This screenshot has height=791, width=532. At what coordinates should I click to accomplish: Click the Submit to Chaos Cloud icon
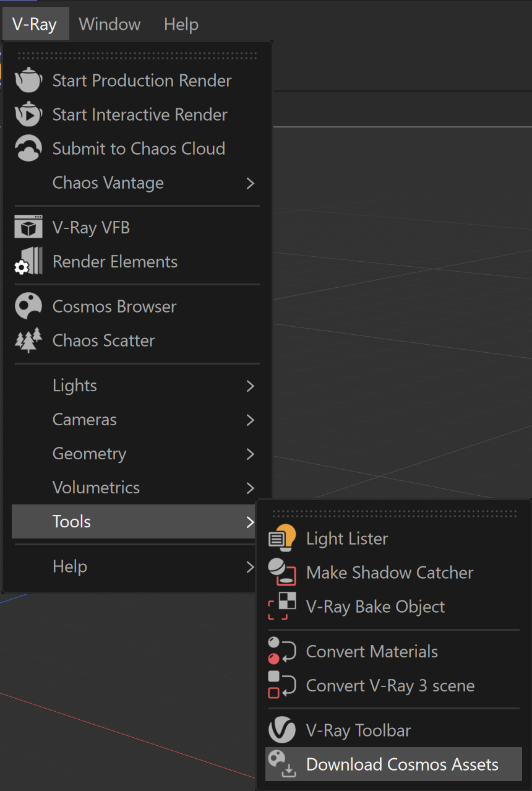28,149
